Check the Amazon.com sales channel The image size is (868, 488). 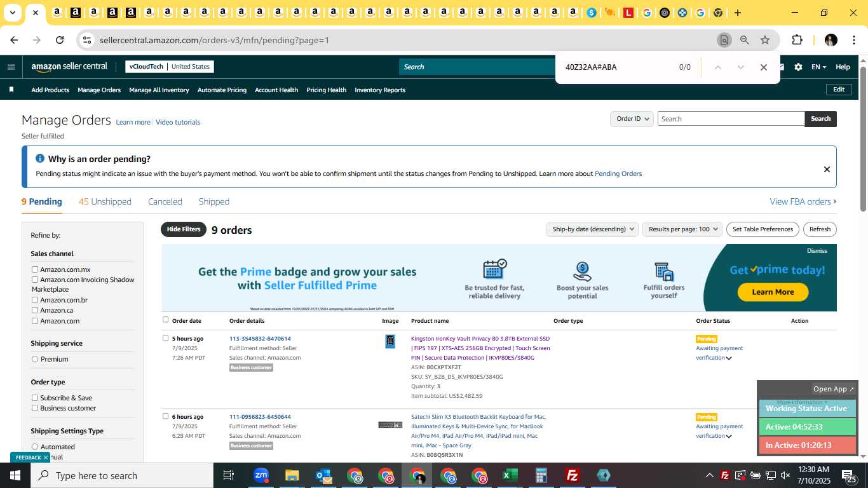pyautogui.click(x=35, y=321)
